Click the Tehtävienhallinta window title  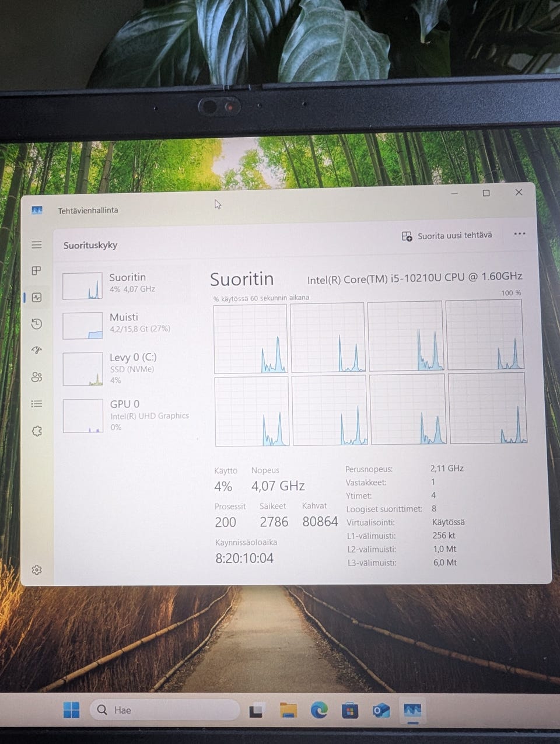click(x=88, y=210)
